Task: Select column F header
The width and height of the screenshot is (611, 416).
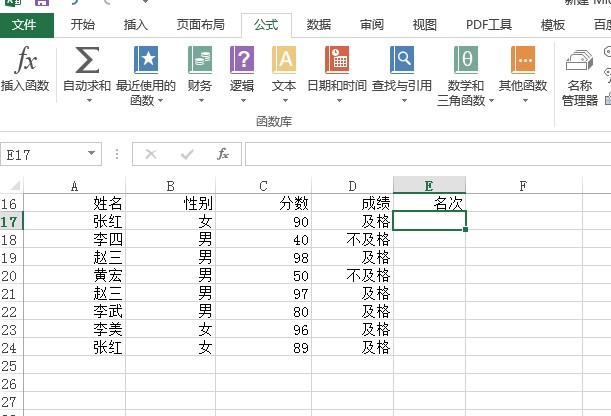Action: [x=523, y=185]
